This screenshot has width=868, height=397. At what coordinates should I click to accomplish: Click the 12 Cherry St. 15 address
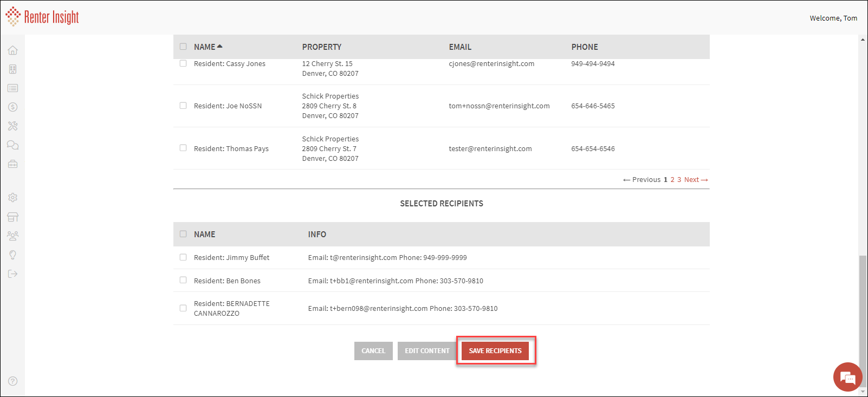click(x=327, y=64)
